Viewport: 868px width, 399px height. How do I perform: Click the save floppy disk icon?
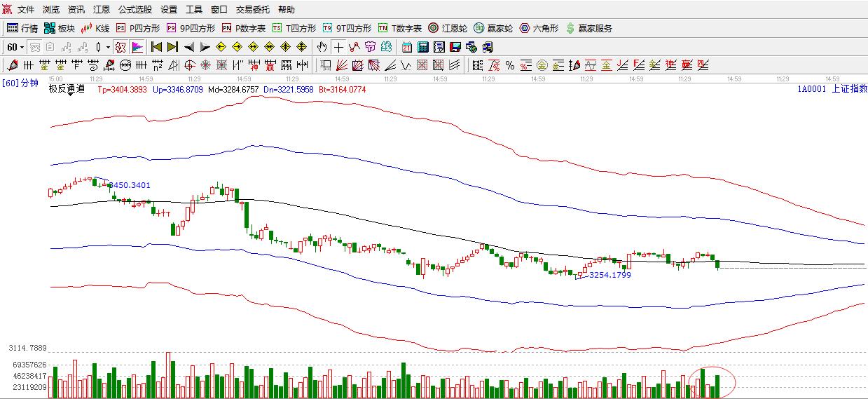455,47
